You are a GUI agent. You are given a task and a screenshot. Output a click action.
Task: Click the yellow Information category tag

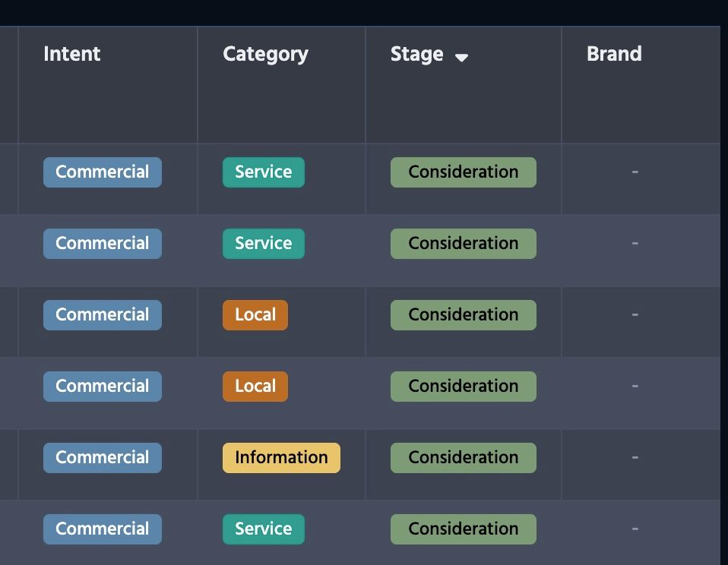click(281, 458)
